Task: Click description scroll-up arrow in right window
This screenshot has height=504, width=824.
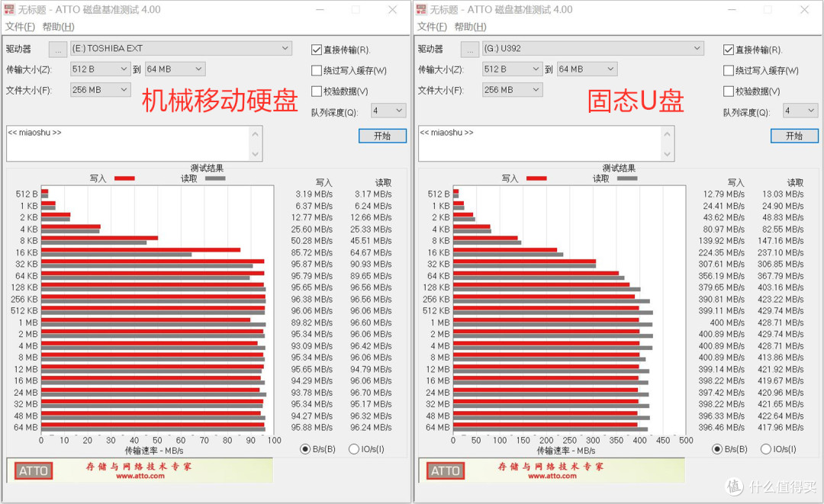Action: pyautogui.click(x=668, y=133)
